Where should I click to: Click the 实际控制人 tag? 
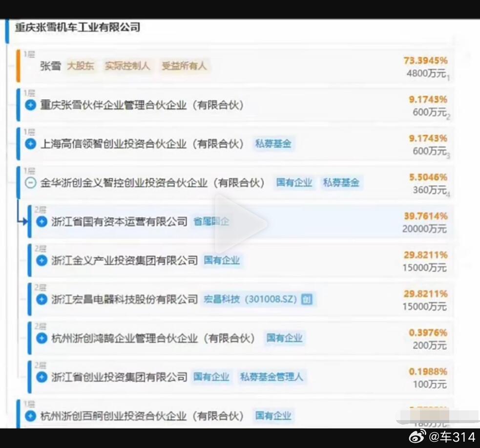pos(127,66)
